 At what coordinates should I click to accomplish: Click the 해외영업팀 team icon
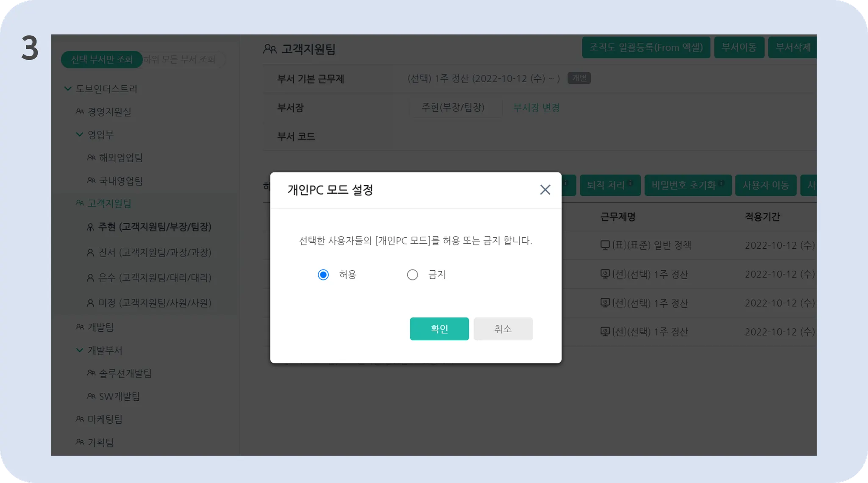pos(91,158)
